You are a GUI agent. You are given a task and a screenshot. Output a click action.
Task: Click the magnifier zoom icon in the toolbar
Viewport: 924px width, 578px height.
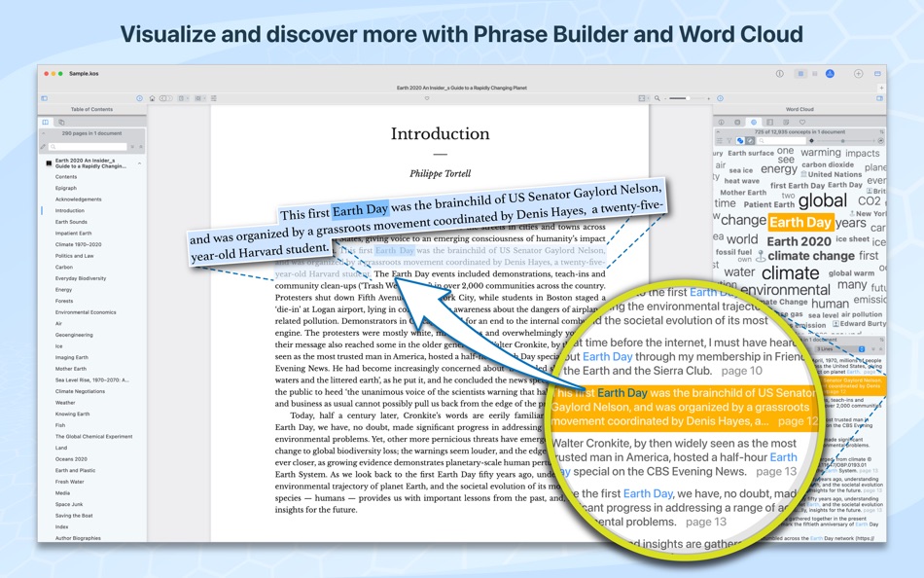coord(657,98)
